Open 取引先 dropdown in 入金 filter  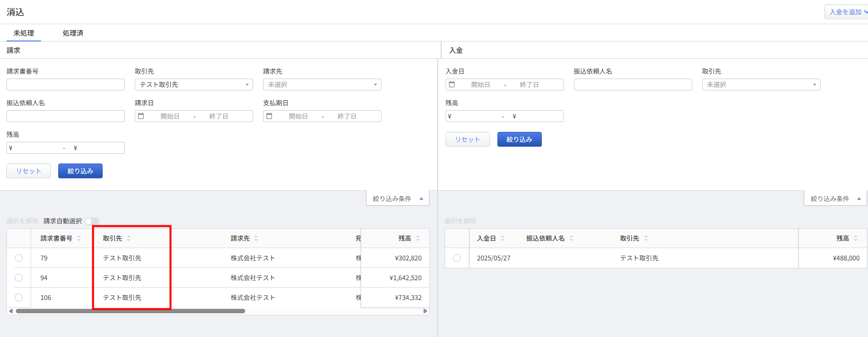[761, 84]
